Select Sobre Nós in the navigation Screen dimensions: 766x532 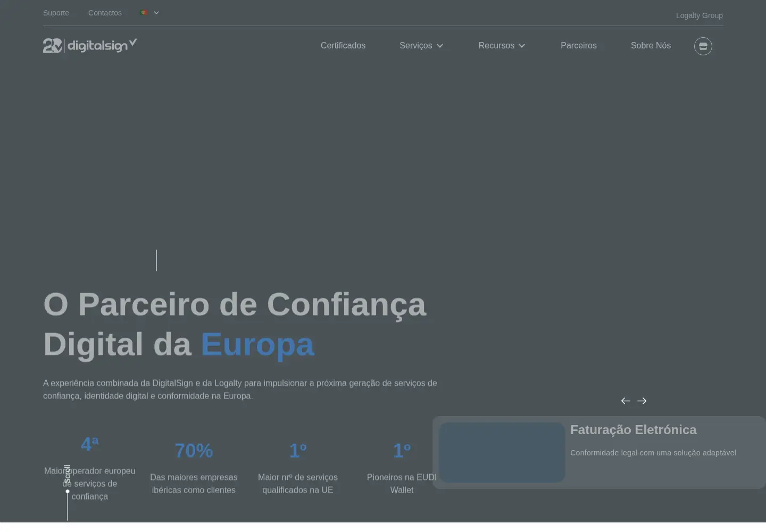(651, 46)
